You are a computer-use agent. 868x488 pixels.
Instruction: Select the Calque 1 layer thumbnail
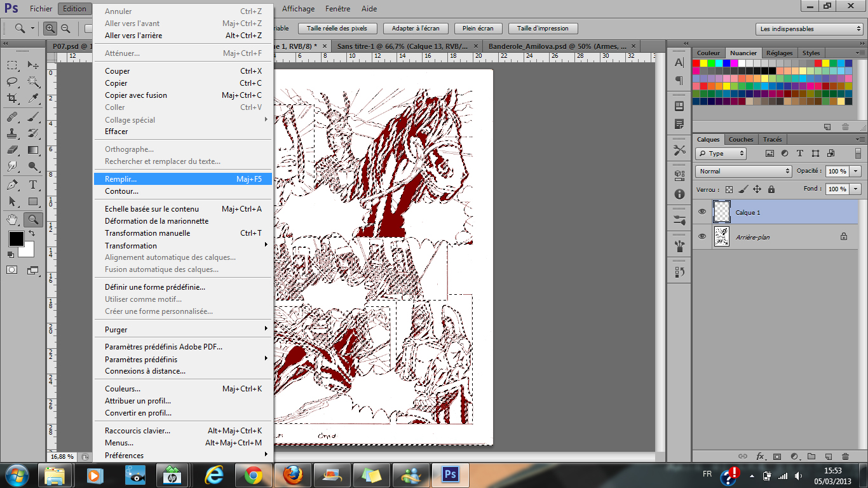pyautogui.click(x=721, y=212)
